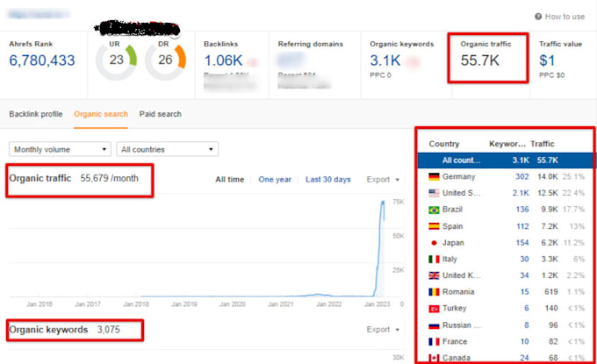
Task: Select France in the country table
Action: point(455,341)
